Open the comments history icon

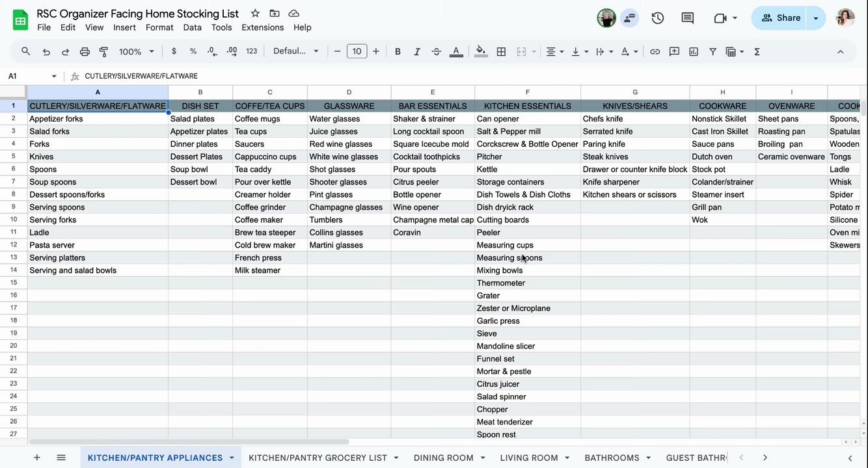pos(688,18)
